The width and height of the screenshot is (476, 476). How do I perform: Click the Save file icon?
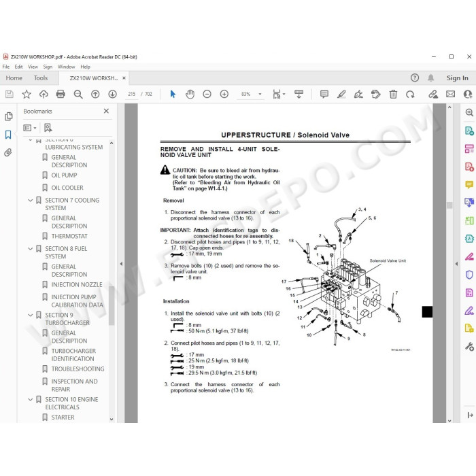click(10, 94)
